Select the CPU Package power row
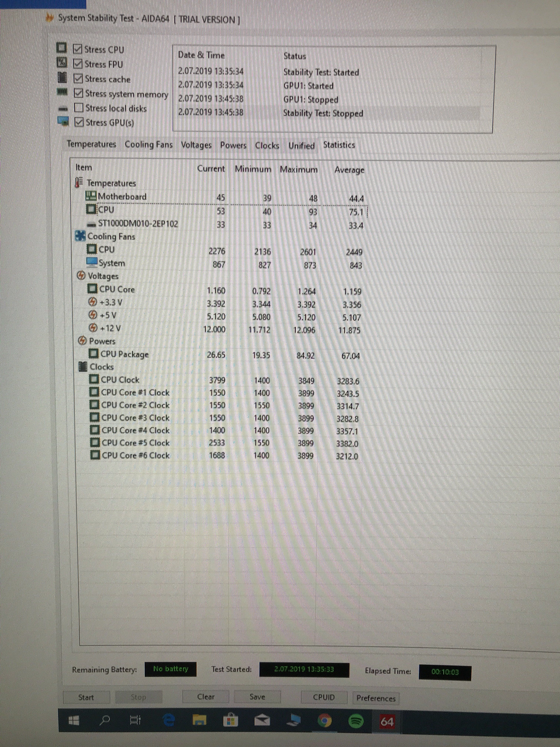 click(124, 354)
